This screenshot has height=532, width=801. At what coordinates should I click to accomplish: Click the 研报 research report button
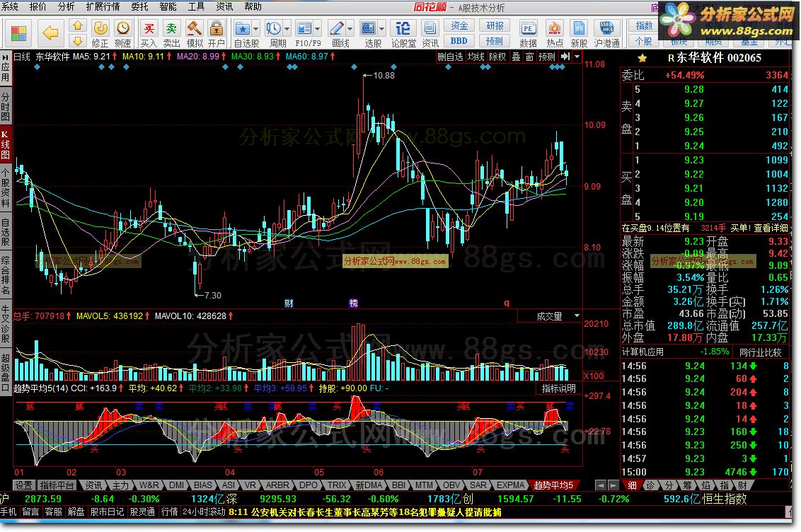pyautogui.click(x=495, y=25)
